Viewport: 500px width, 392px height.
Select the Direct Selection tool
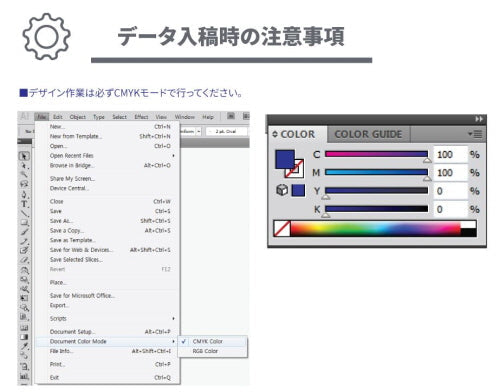click(x=24, y=165)
